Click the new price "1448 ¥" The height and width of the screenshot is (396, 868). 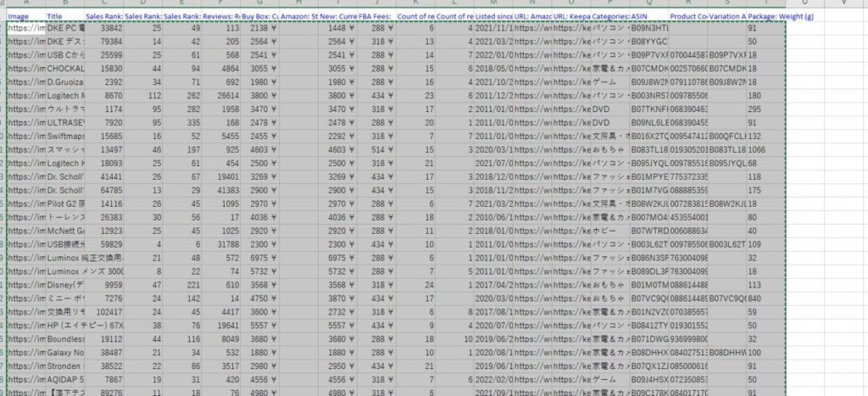[x=337, y=28]
